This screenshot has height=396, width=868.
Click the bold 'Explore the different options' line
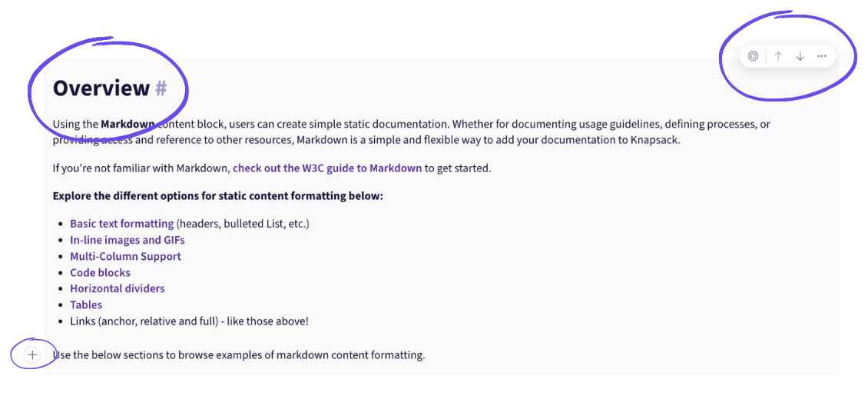point(218,196)
